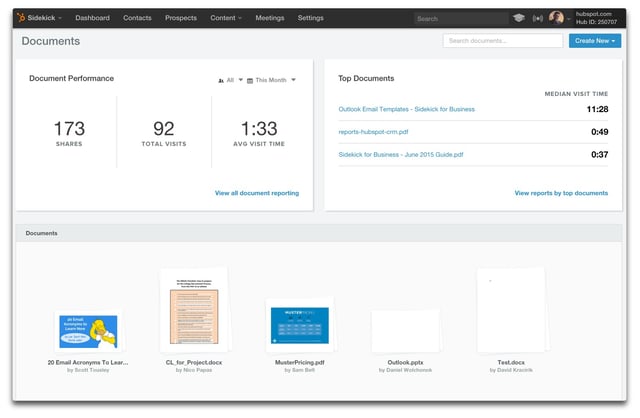The height and width of the screenshot is (418, 640).
Task: Open the Test.docx thumbnail
Action: [x=511, y=310]
